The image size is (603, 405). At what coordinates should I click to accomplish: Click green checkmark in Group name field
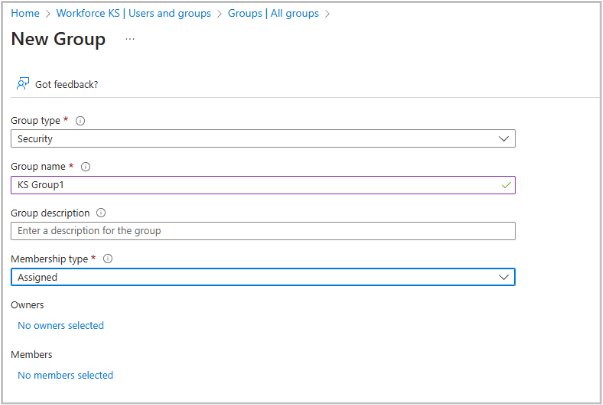pos(505,185)
